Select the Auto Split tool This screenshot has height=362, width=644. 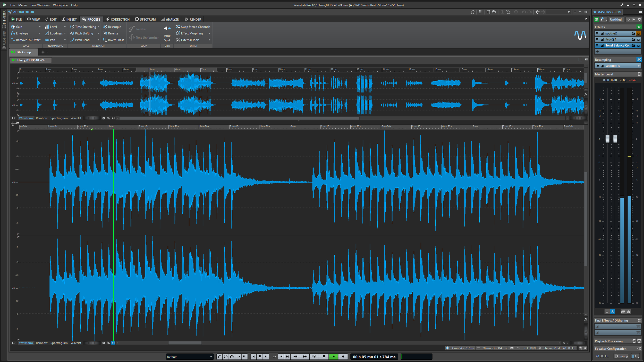[167, 34]
